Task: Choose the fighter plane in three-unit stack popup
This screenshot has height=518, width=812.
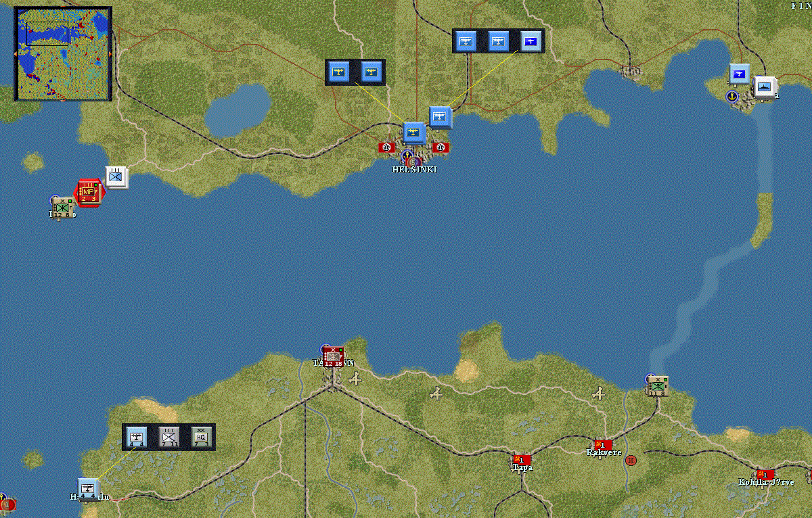Action: coord(532,41)
